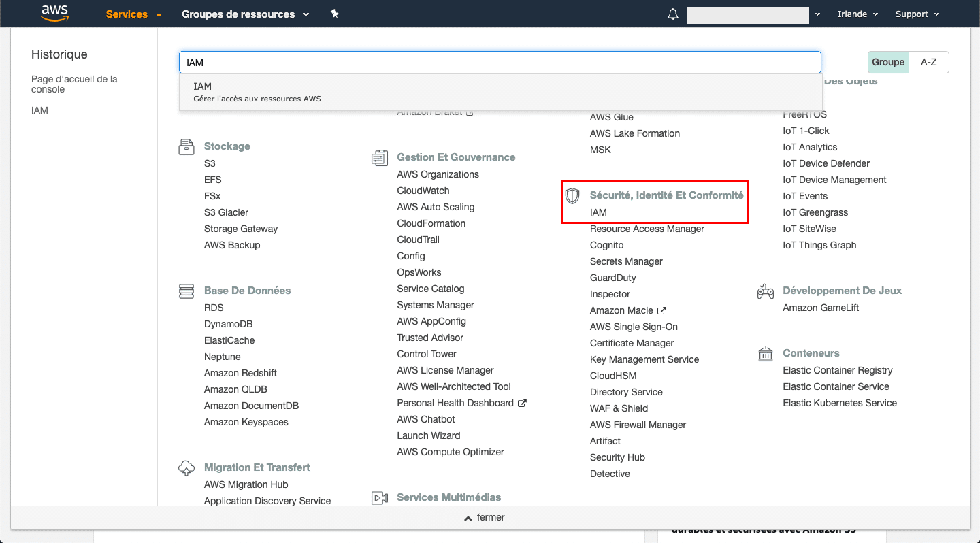This screenshot has height=543, width=980.
Task: Click the Base De Données category icon
Action: [x=186, y=291]
